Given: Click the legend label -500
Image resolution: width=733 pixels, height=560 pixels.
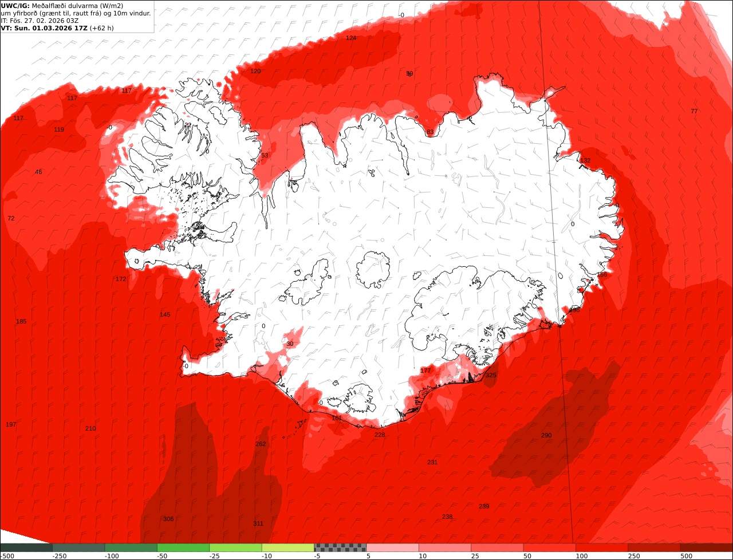Looking at the screenshot, I should click(7, 556).
